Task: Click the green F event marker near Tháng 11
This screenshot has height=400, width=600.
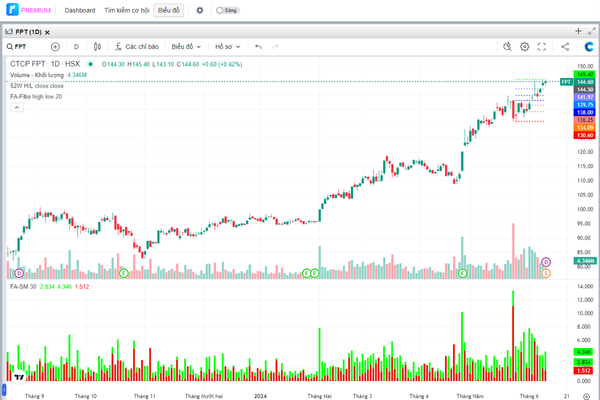Action: coord(123,273)
